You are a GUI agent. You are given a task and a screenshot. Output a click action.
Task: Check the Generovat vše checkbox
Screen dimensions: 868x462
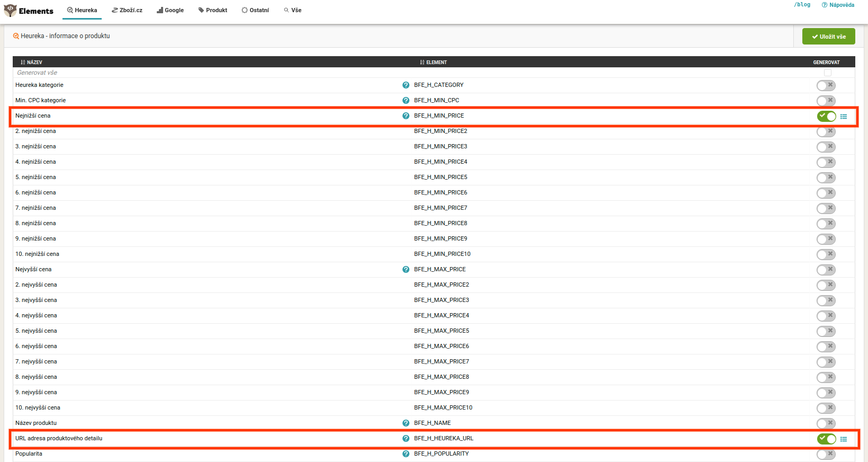[828, 73]
